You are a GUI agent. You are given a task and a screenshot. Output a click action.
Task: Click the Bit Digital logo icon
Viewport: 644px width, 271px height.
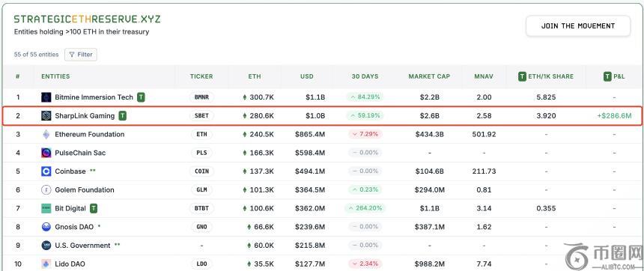tap(46, 208)
